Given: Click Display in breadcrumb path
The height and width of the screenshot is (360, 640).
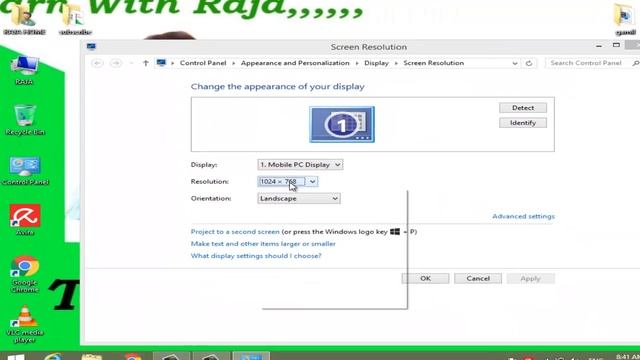Looking at the screenshot, I should (376, 63).
